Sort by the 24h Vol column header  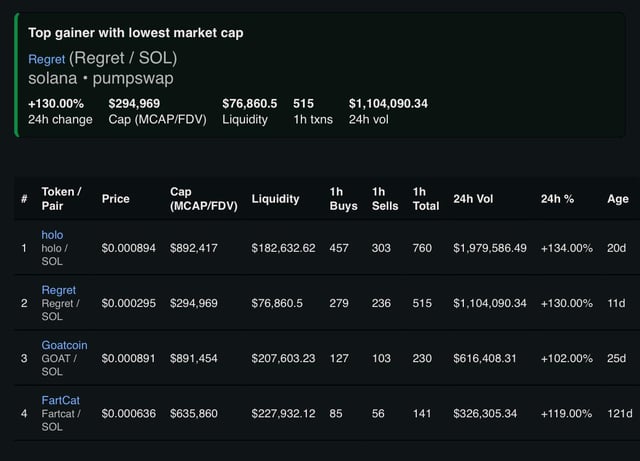pos(473,199)
